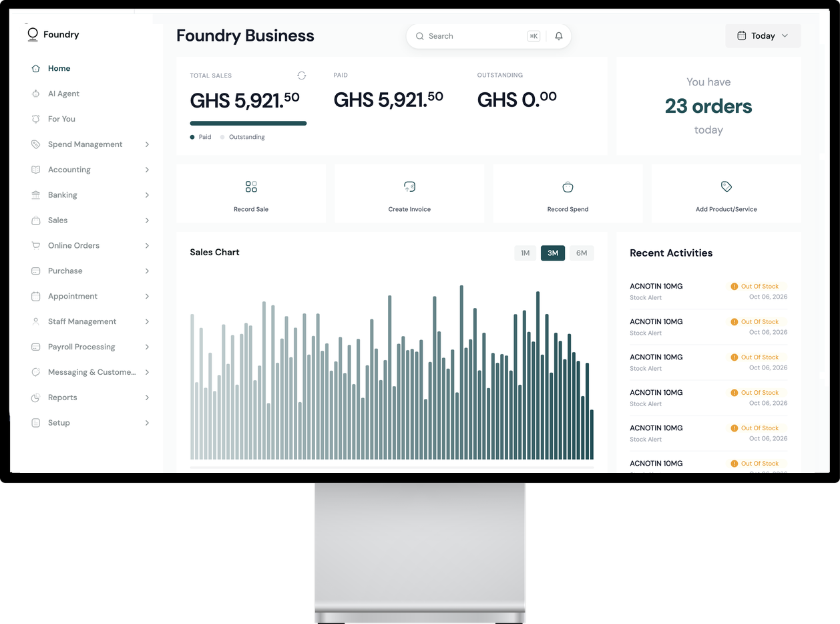Image resolution: width=840 pixels, height=624 pixels.
Task: Click Record Spend label
Action: pyautogui.click(x=568, y=209)
